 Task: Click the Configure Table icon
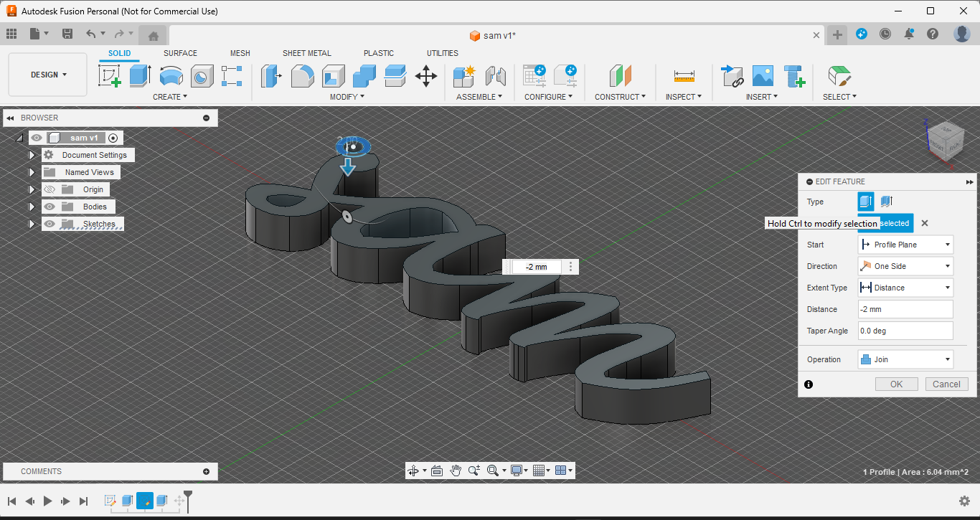pyautogui.click(x=534, y=75)
